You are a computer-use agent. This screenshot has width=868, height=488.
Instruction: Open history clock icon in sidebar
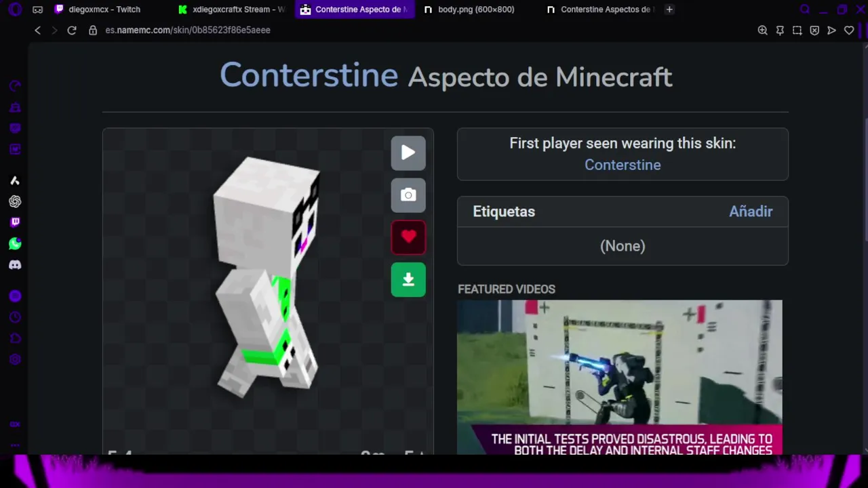click(x=15, y=317)
